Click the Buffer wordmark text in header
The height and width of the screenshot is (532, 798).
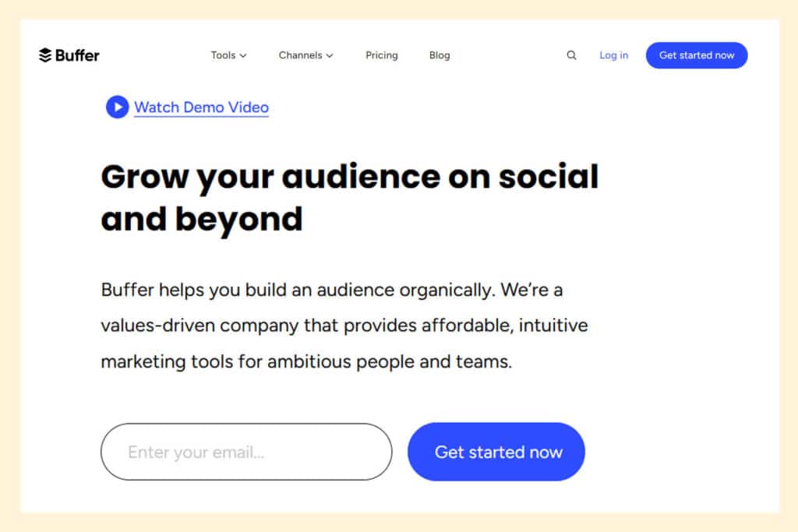click(77, 55)
